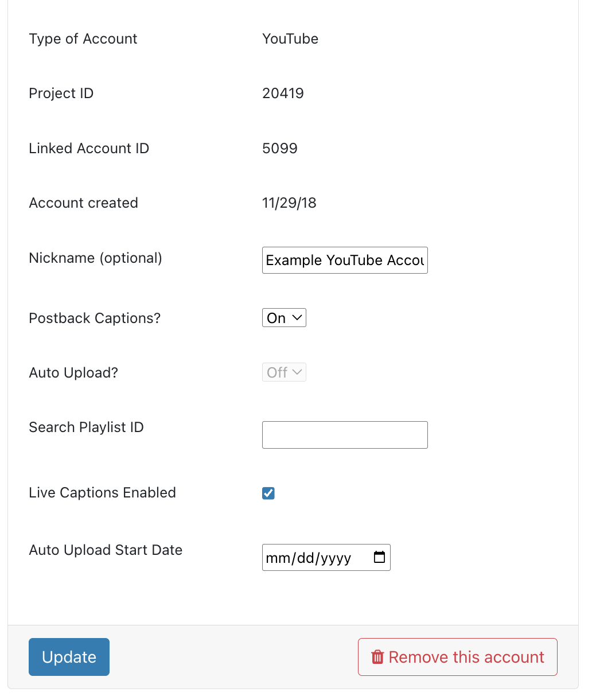Uncheck the Live Captions Enabled checkbox
The height and width of the screenshot is (700, 596).
click(268, 493)
